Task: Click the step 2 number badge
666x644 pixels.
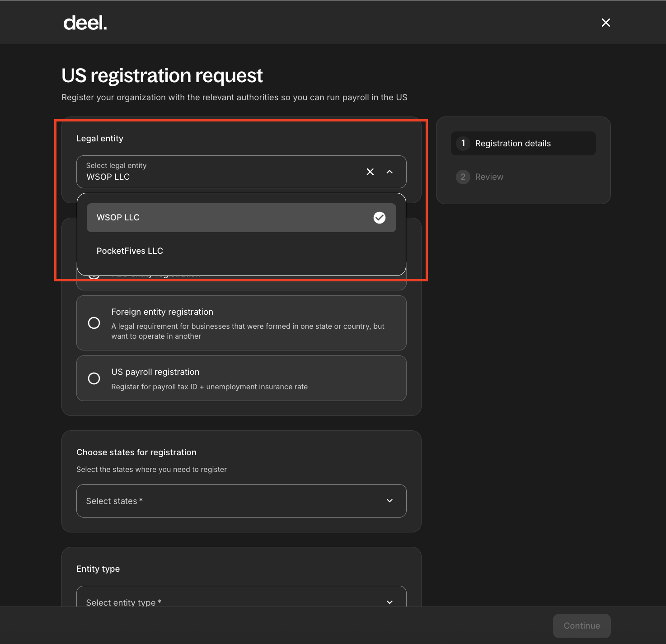Action: point(463,177)
